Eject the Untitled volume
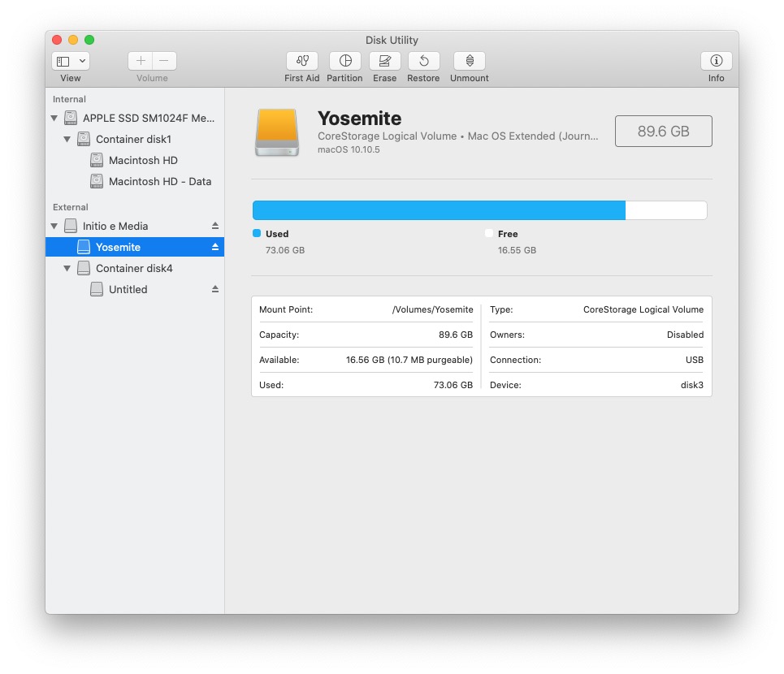The height and width of the screenshot is (674, 784). tap(215, 289)
